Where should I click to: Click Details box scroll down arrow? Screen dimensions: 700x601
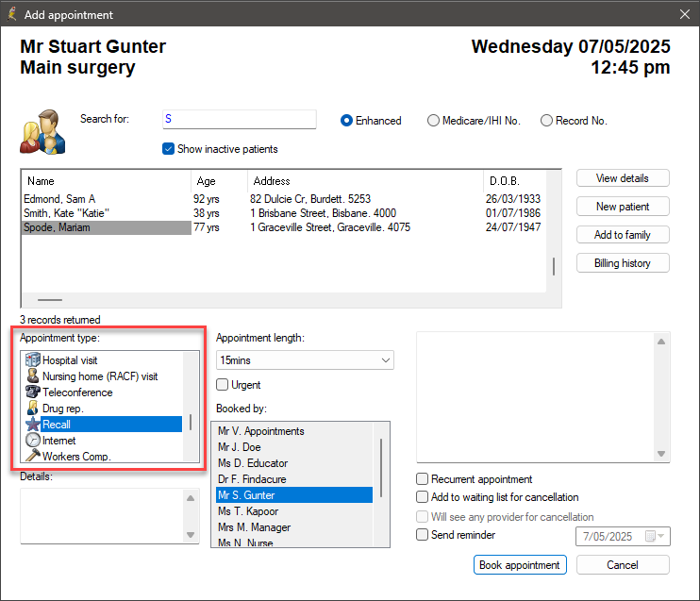click(x=191, y=534)
